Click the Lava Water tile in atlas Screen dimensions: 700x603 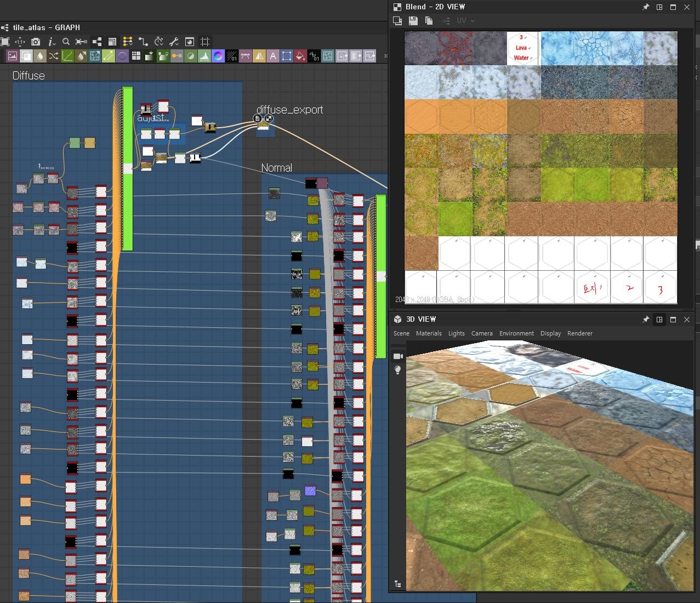(523, 48)
